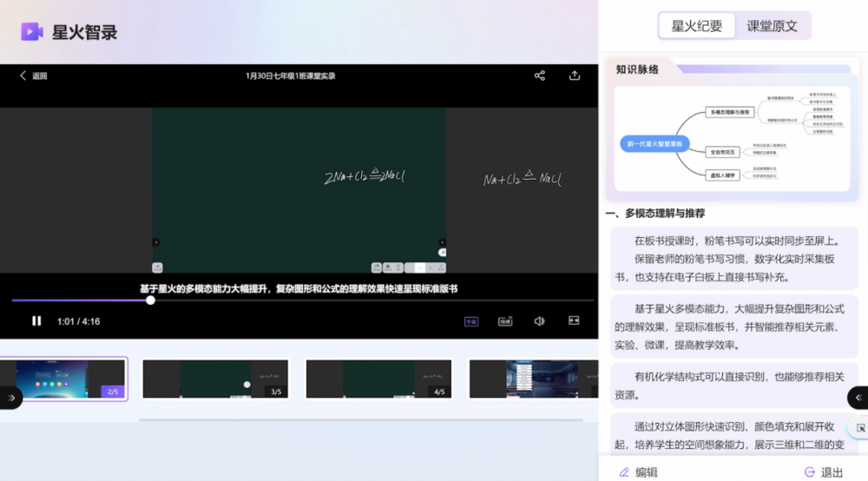Screen dimensions: 868x481
Task: Select the 3/5 slide thumbnail
Action: 215,379
